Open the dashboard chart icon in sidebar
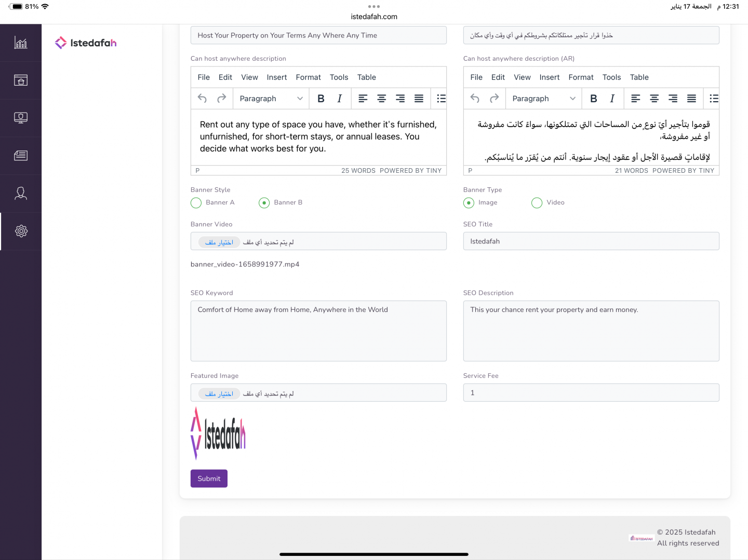Screen dimensions: 748x560 21,43
